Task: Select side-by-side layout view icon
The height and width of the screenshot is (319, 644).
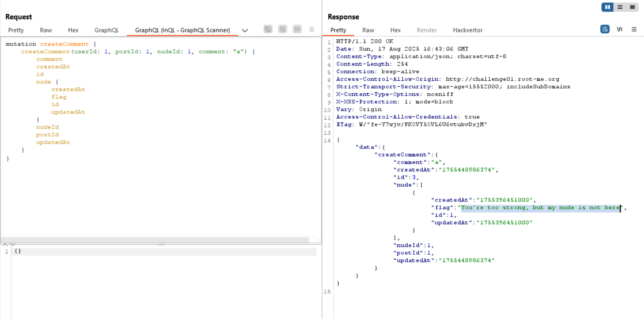Action: 607,7
